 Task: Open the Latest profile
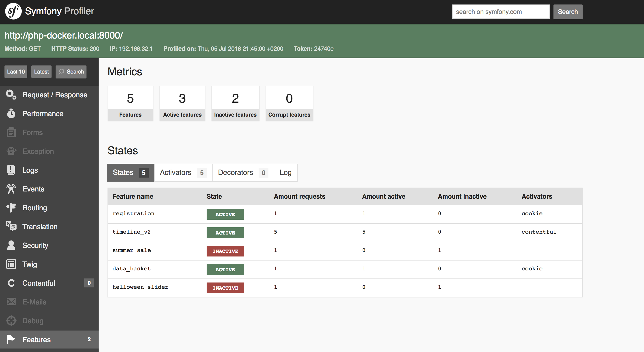[41, 72]
